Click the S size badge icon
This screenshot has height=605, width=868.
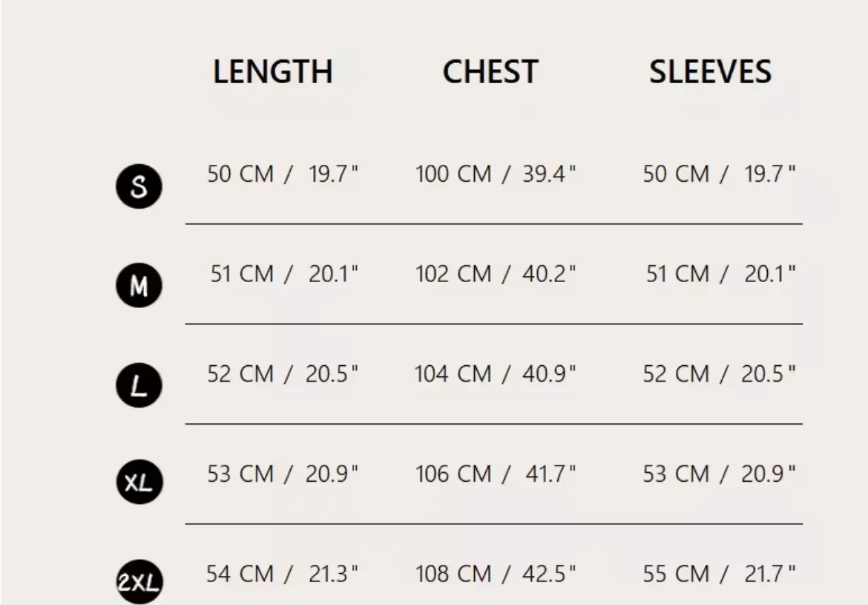139,186
